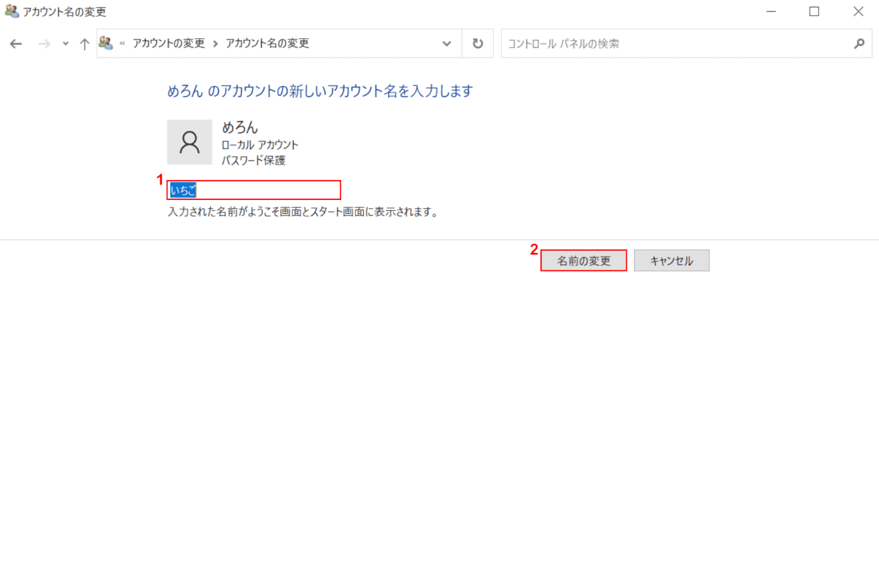Click the パスワード保護 label
Image resolution: width=879 pixels, height=588 pixels.
pos(254,160)
